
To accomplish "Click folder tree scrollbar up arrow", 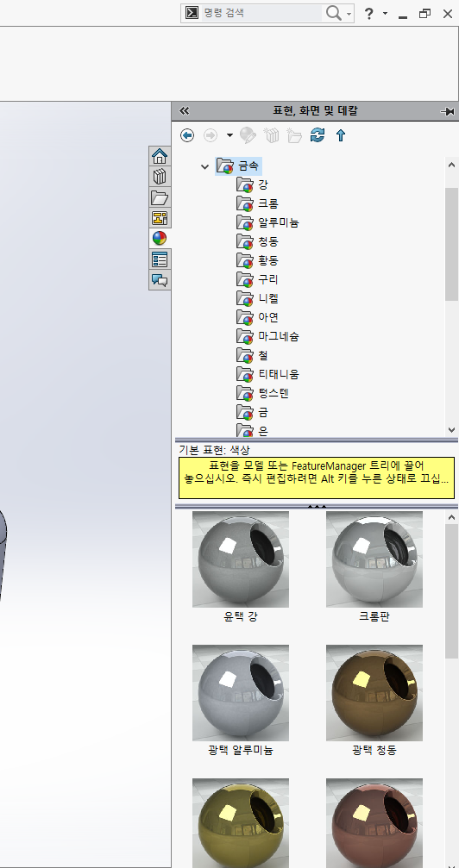I will [451, 164].
